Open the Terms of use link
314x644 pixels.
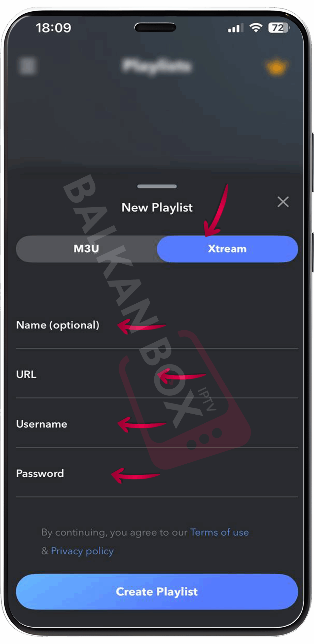point(219,532)
